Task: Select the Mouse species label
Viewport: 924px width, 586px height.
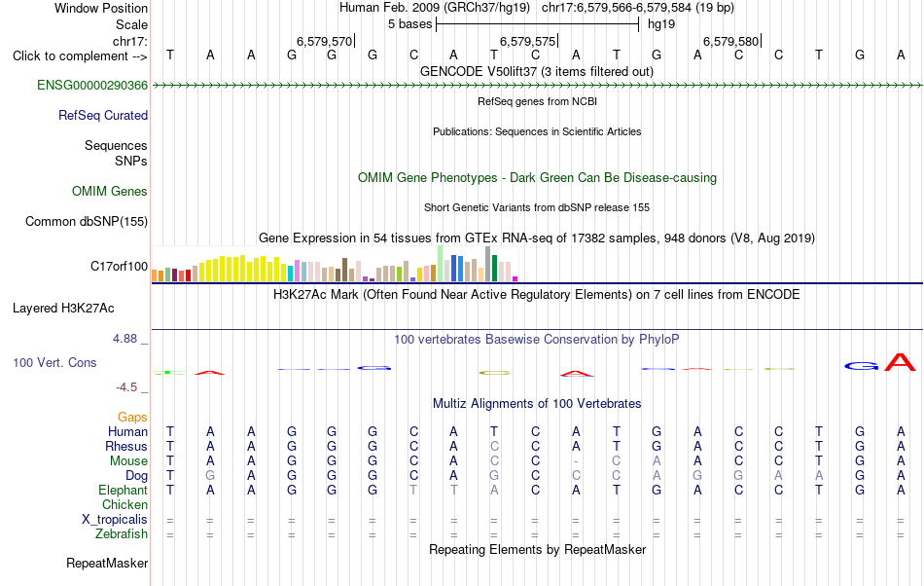Action: coord(129,461)
